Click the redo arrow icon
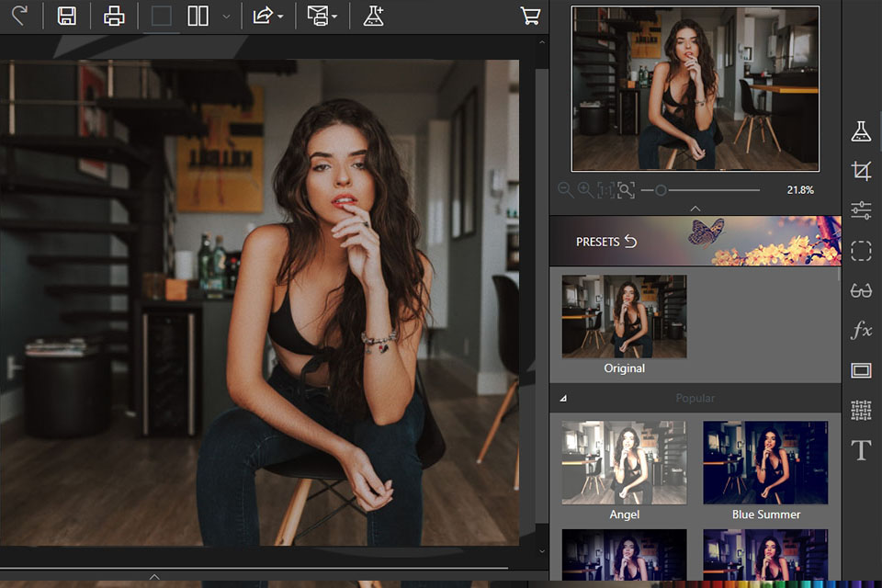Viewport: 882px width, 588px height. [x=19, y=16]
